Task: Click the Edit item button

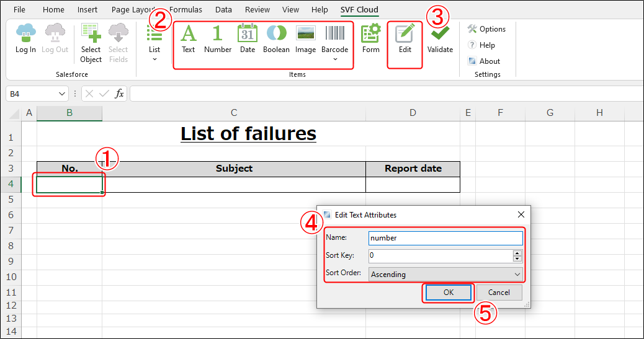Action: pos(405,39)
